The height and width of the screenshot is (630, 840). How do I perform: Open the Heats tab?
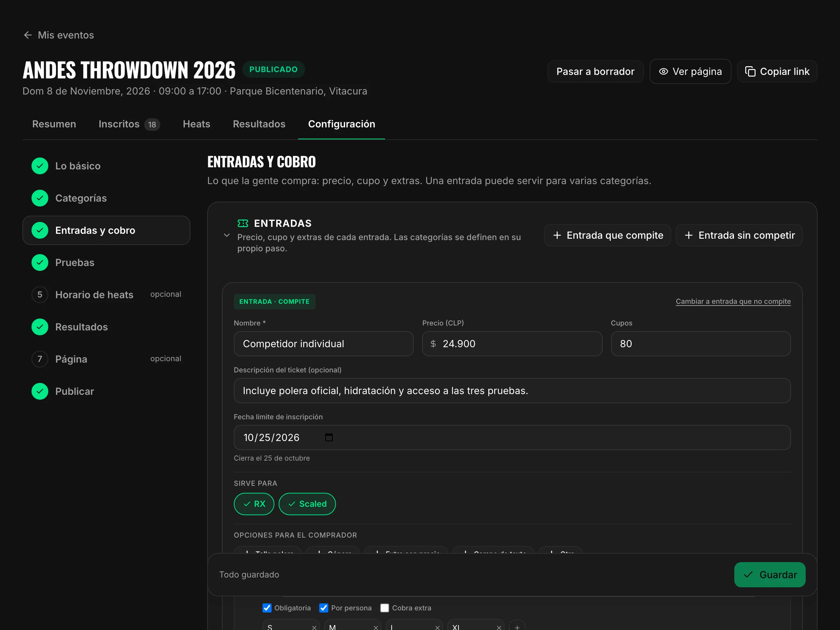pyautogui.click(x=196, y=124)
